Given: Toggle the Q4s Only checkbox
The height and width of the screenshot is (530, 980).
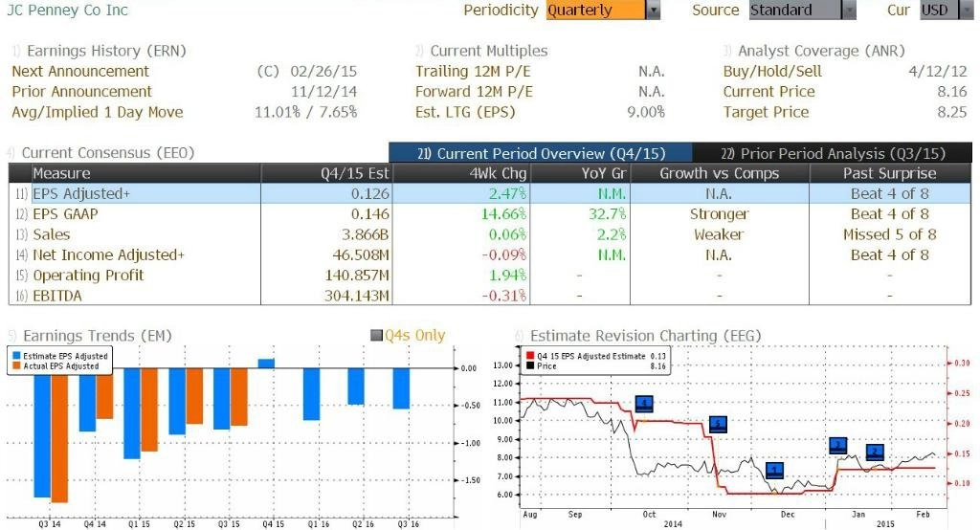Looking at the screenshot, I should pos(376,336).
